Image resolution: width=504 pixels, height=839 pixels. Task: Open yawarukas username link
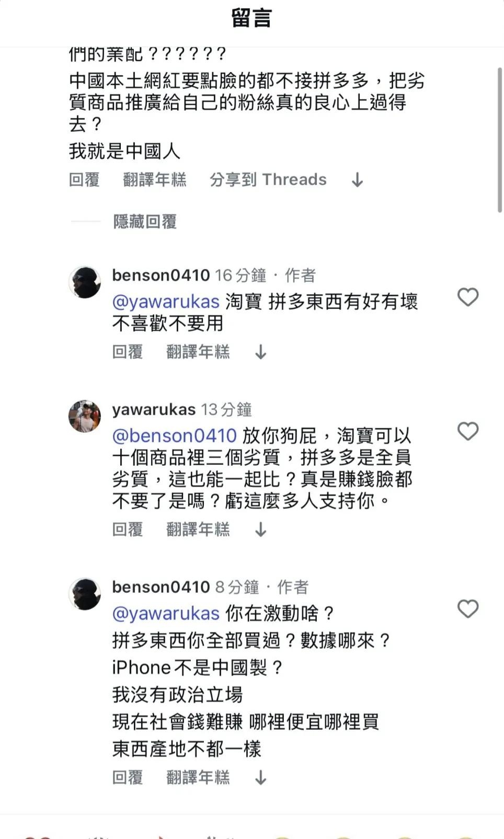(154, 409)
